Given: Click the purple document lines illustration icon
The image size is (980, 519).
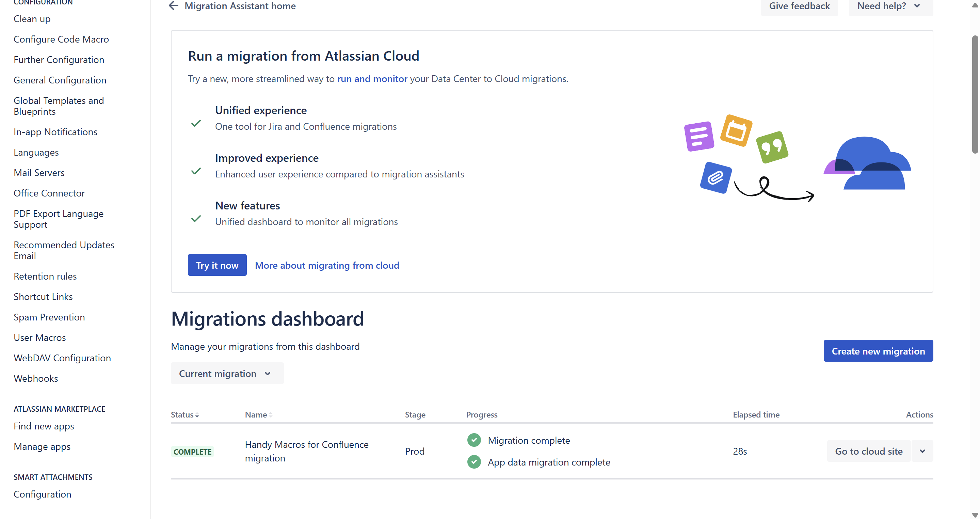Looking at the screenshot, I should coord(698,136).
